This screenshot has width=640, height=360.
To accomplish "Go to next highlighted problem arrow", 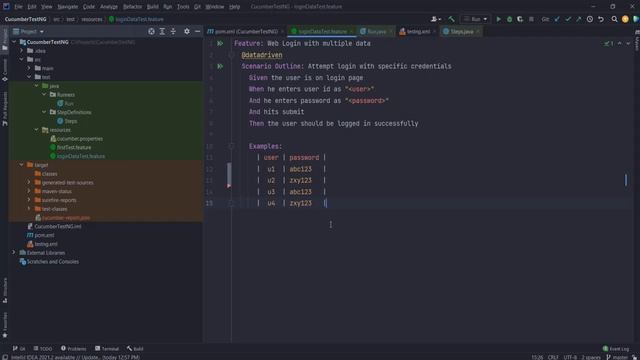I will (x=628, y=43).
